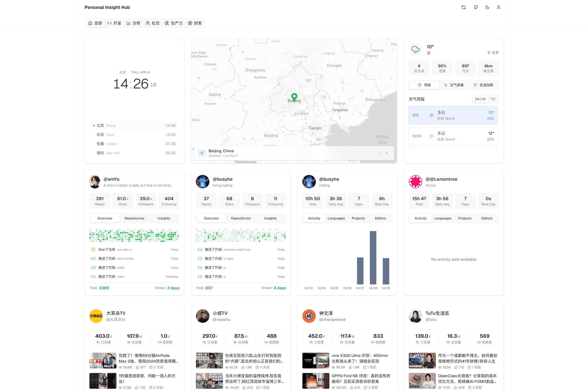Viewport: 588px width, 391px height.
Task: Switch forecast to 7天 view
Action: [493, 99]
